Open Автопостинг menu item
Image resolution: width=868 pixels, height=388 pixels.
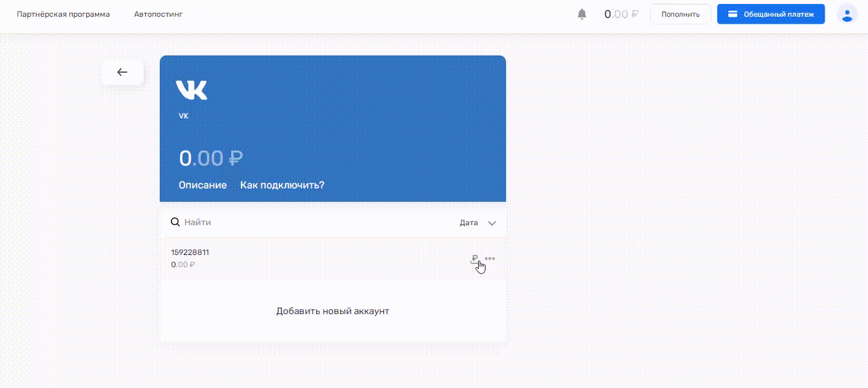(x=158, y=14)
